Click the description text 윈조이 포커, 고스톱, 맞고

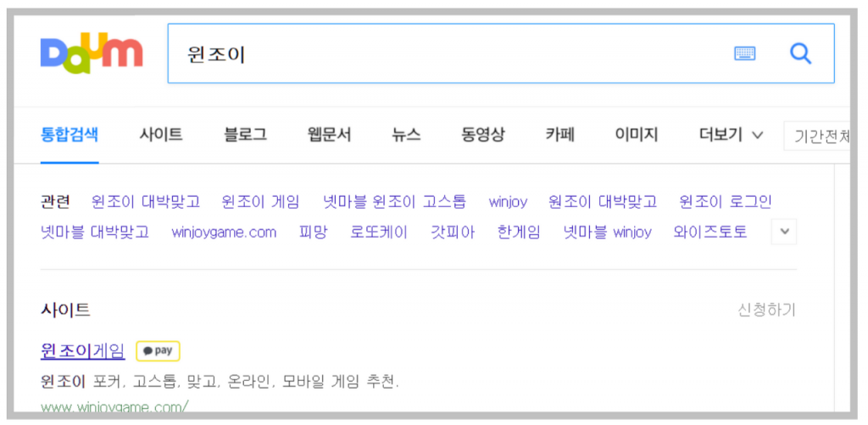[220, 382]
